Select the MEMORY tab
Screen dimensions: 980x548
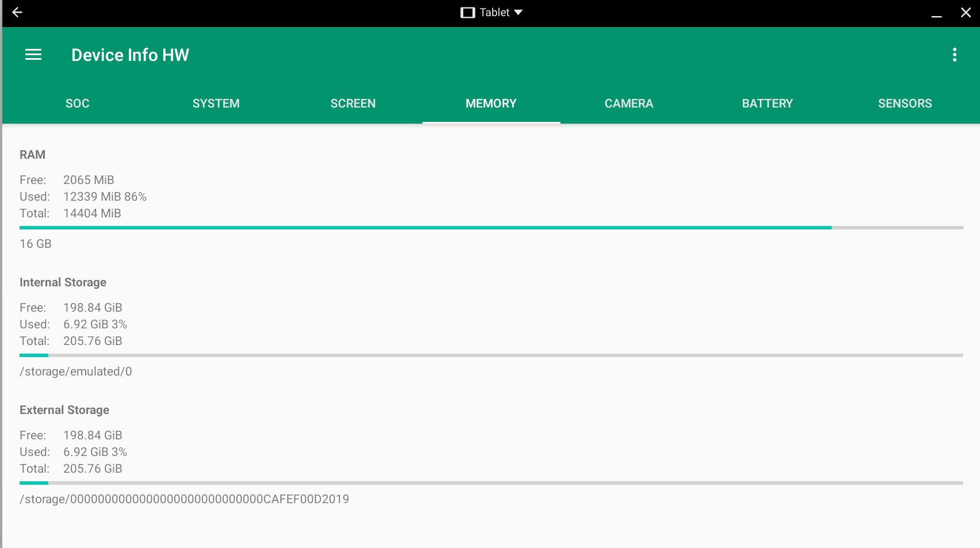[x=491, y=104]
